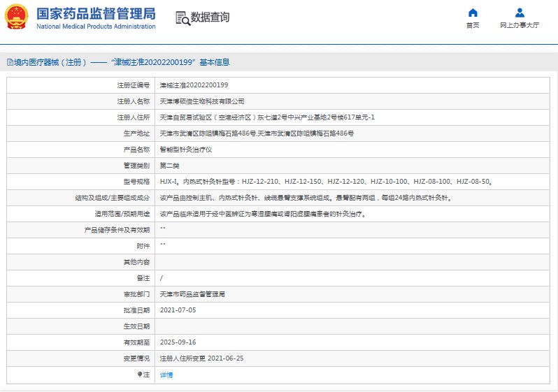
Task: Click the 其他内容 label
Action: coord(136,262)
